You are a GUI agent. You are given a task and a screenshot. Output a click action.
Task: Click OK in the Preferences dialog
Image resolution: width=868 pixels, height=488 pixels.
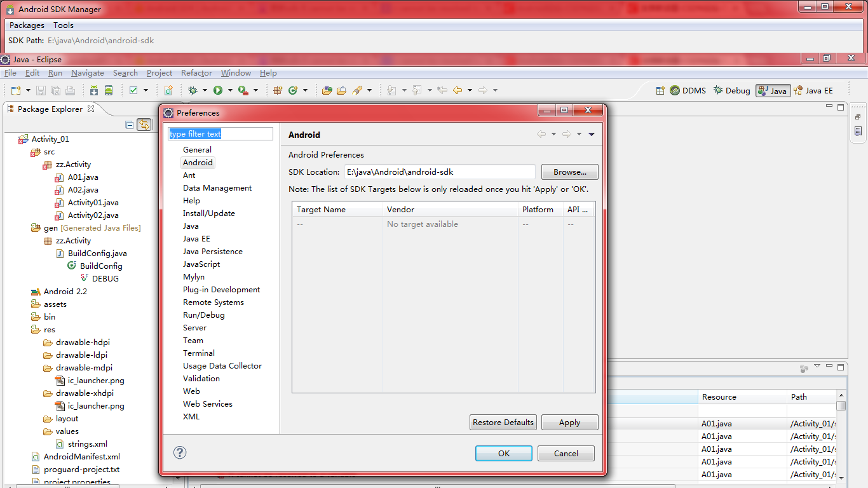click(504, 453)
